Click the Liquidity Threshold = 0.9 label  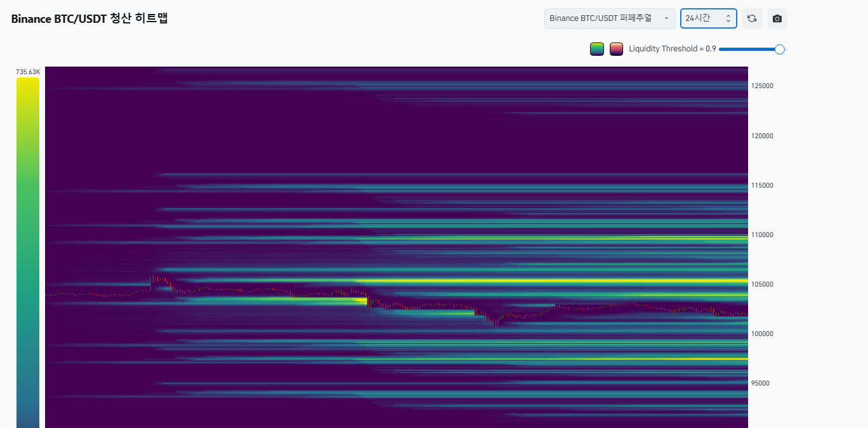pyautogui.click(x=673, y=49)
